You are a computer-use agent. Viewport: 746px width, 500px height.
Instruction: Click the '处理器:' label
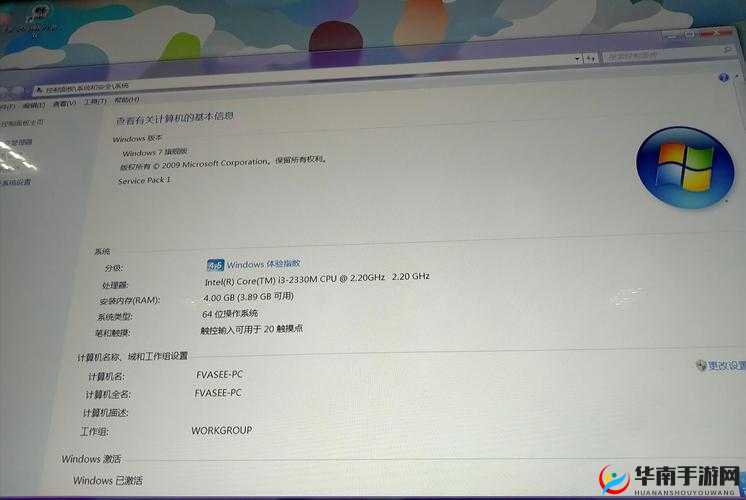click(x=115, y=285)
